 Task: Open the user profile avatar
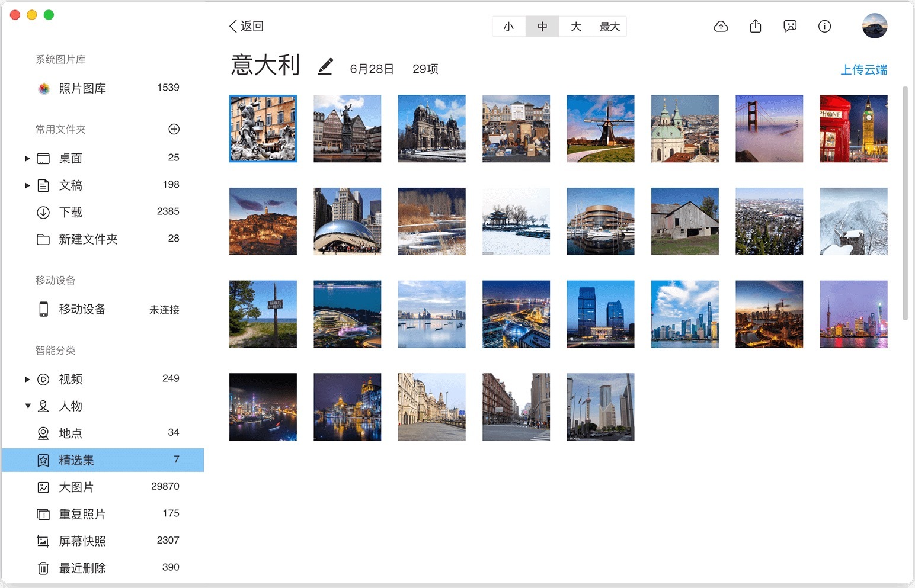pyautogui.click(x=874, y=26)
